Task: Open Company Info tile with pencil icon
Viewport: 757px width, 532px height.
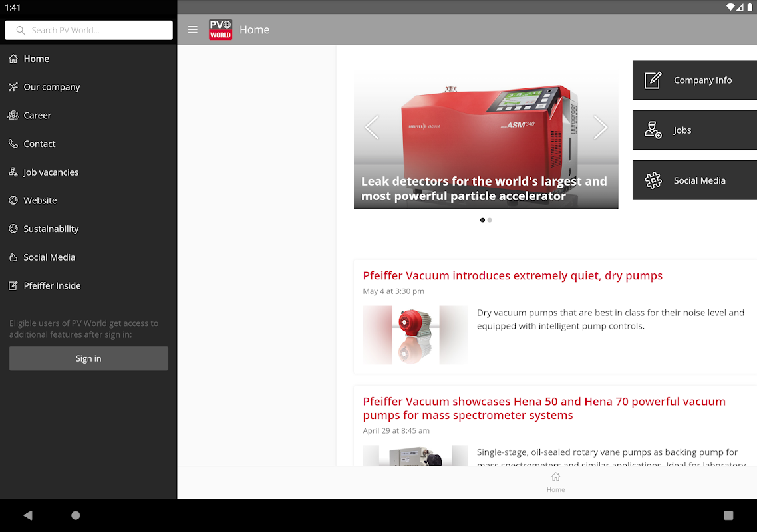Action: [694, 80]
